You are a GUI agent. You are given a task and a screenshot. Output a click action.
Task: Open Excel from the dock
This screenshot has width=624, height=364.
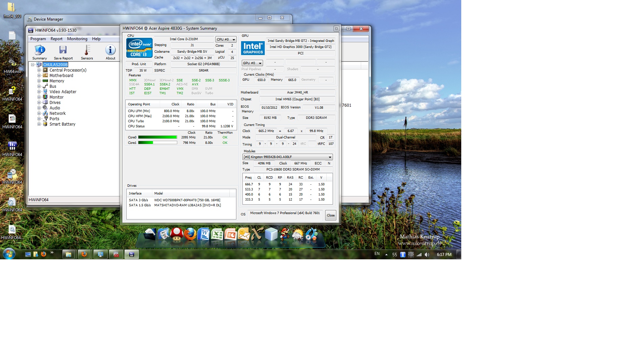217,235
